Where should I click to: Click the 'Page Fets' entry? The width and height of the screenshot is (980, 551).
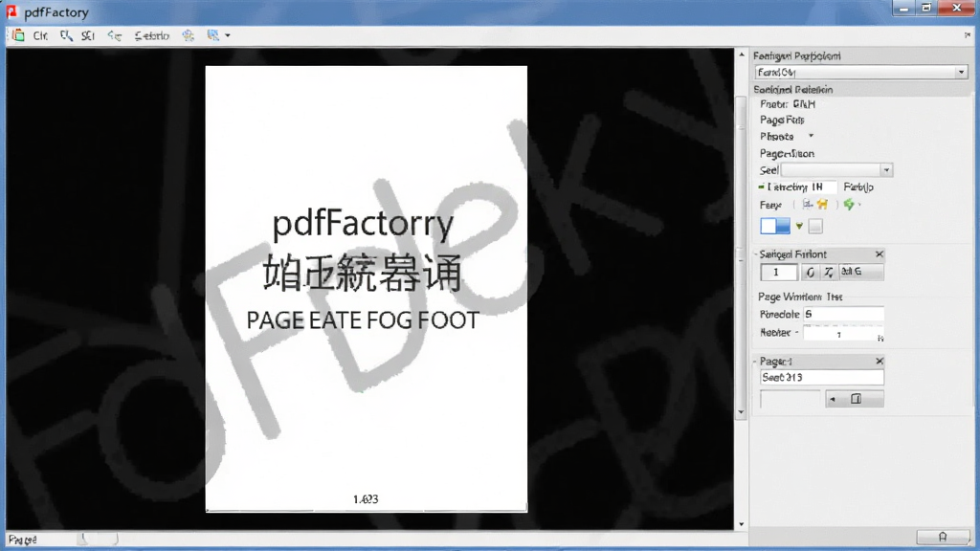click(782, 120)
